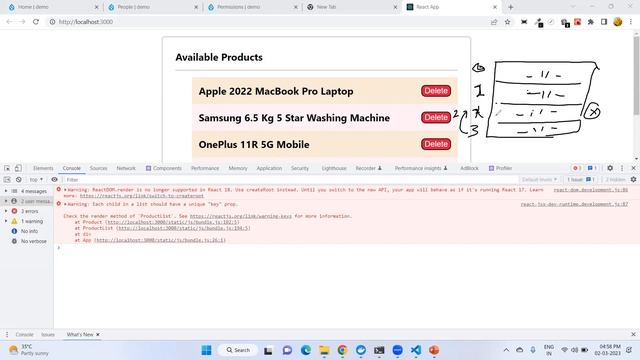Viewport: 640px width, 360px height.
Task: Expand the ReactDOM.render warning message
Action: point(65,190)
